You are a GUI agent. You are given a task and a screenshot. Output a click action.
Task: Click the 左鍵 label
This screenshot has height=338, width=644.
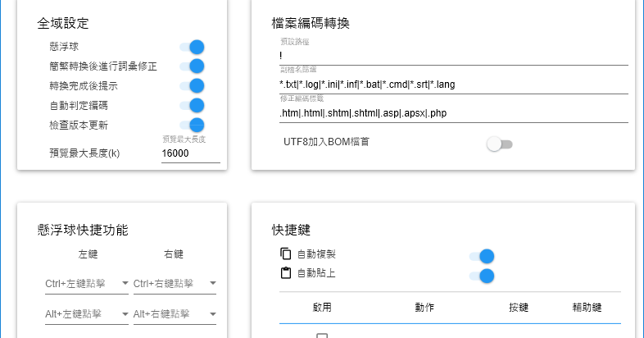(x=88, y=254)
